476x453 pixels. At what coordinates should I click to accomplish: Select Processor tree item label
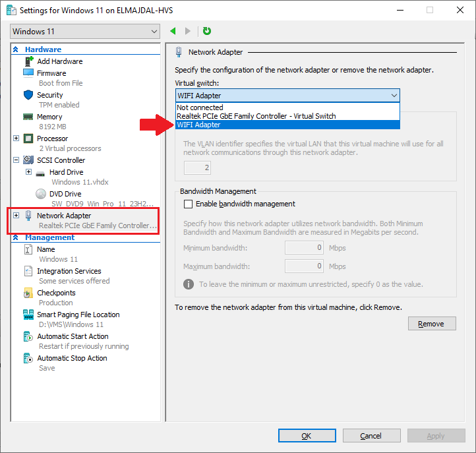pyautogui.click(x=52, y=138)
